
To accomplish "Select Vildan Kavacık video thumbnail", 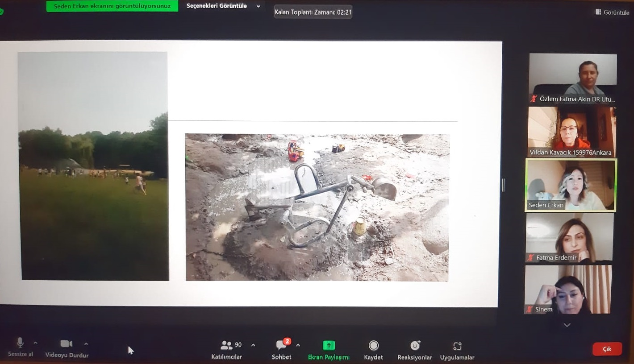I will 572,132.
